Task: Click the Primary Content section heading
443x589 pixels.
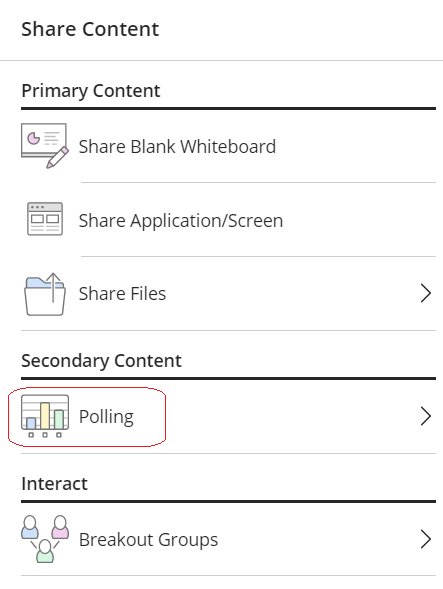Action: pos(91,91)
